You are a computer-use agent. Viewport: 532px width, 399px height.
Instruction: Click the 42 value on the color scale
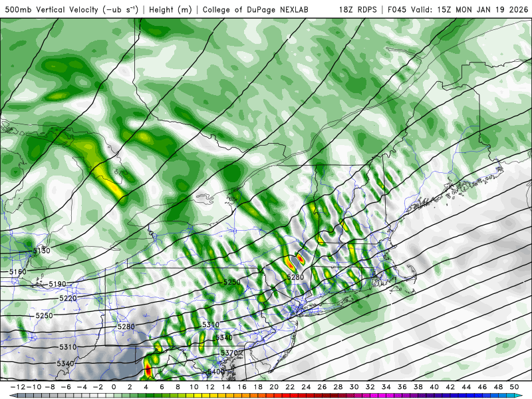(450, 387)
